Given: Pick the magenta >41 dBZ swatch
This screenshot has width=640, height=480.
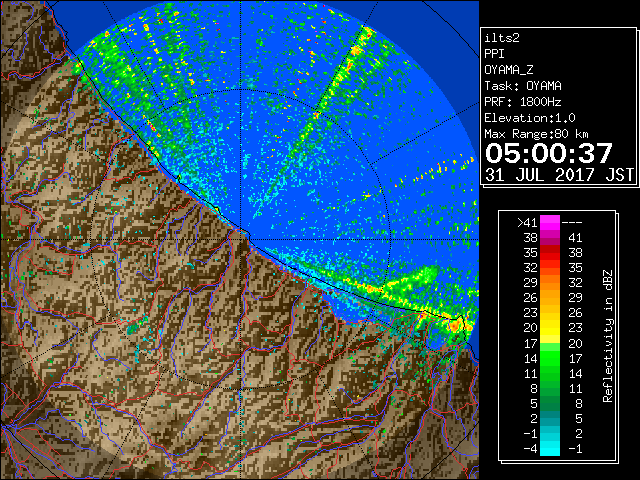Looking at the screenshot, I should (x=550, y=223).
